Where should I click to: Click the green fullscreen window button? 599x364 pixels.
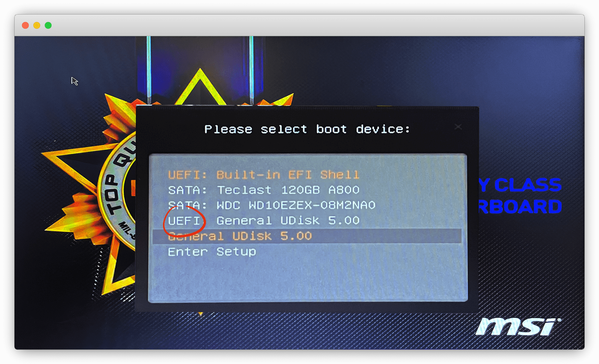click(48, 25)
